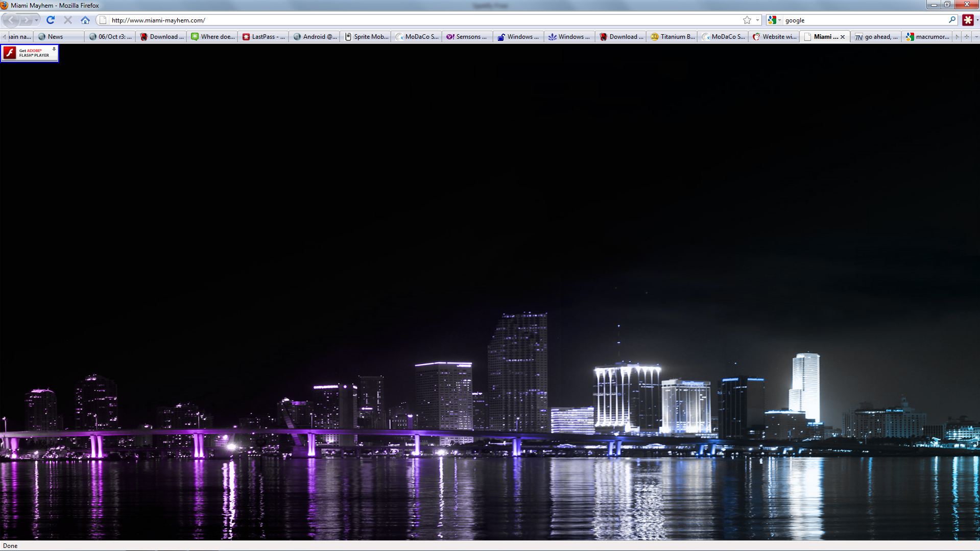Focus the search box containing 'google'
This screenshot has width=980, height=551.
[865, 20]
